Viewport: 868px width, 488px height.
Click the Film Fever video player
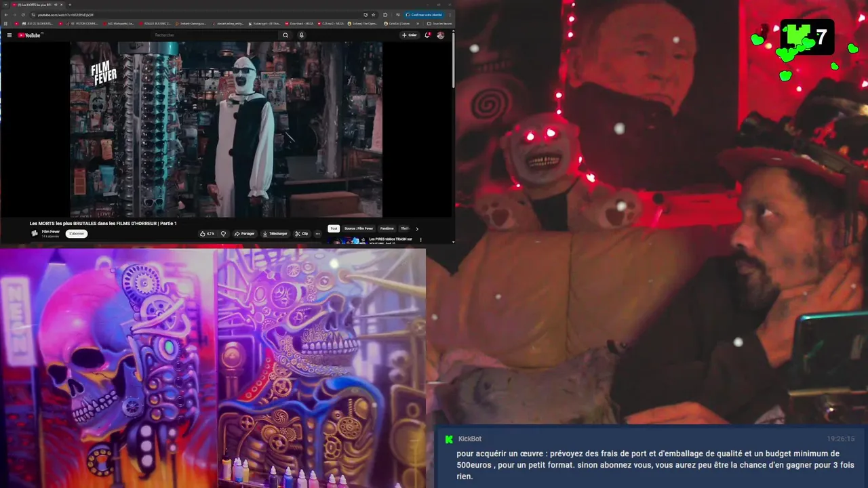(226, 129)
